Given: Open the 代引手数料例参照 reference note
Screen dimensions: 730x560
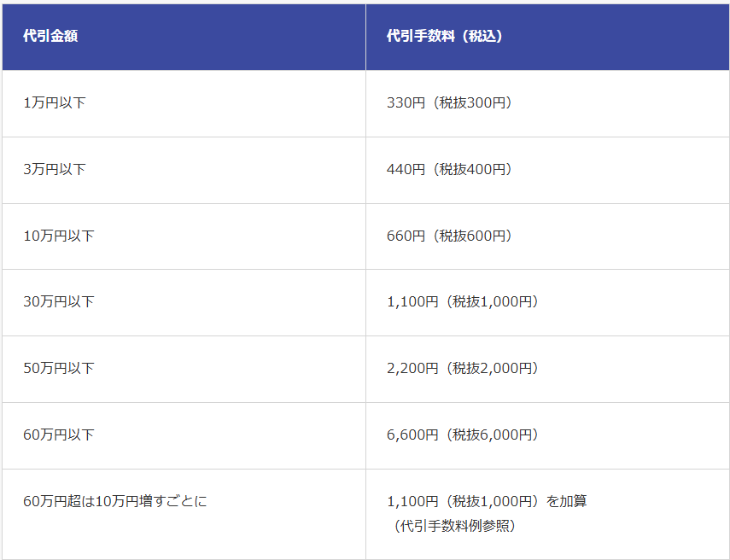Looking at the screenshot, I should (455, 526).
